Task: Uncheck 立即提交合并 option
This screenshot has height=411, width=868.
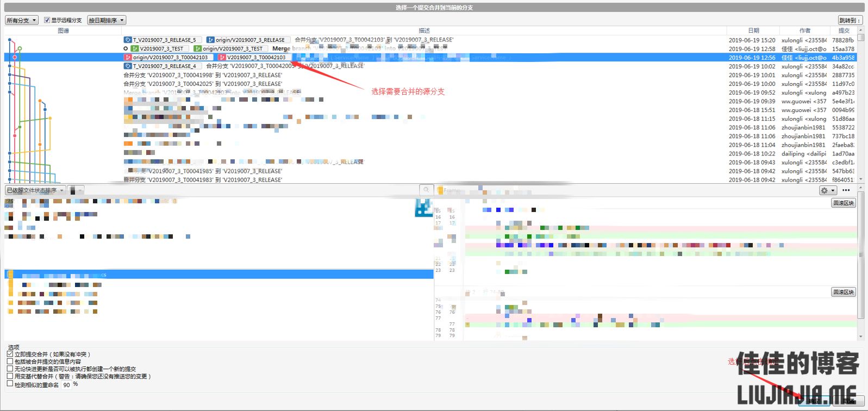Action: [10, 354]
